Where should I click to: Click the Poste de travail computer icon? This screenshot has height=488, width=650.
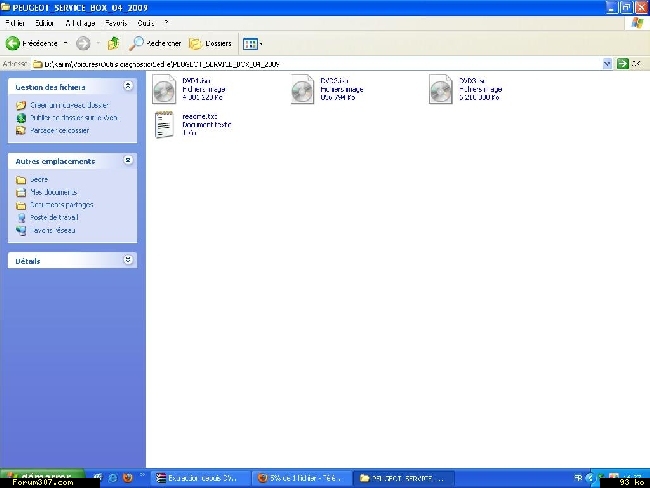click(x=21, y=218)
